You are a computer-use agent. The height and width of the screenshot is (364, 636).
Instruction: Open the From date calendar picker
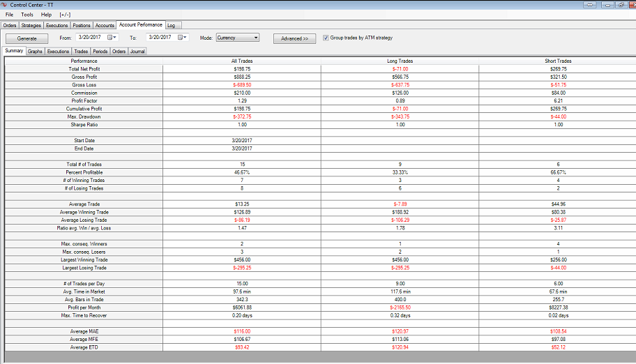point(112,38)
